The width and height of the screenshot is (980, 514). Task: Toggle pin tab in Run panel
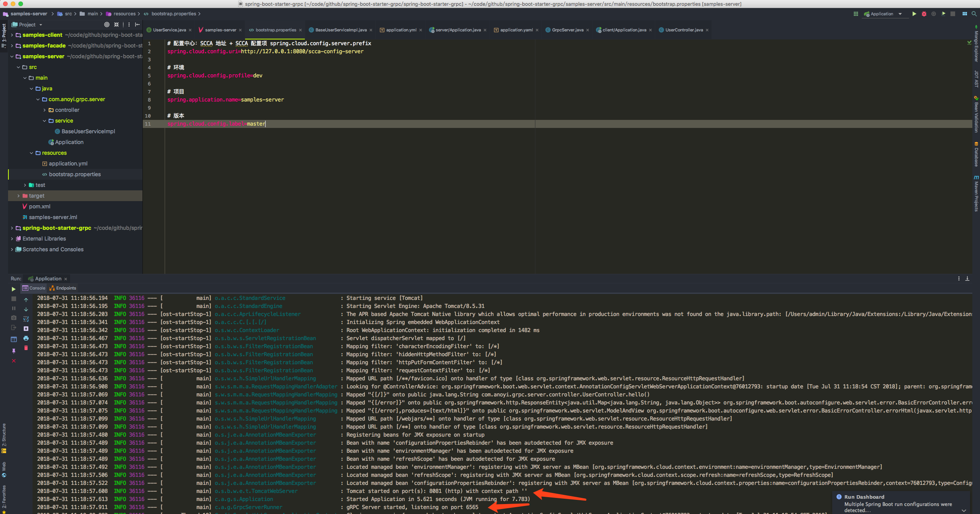(14, 351)
